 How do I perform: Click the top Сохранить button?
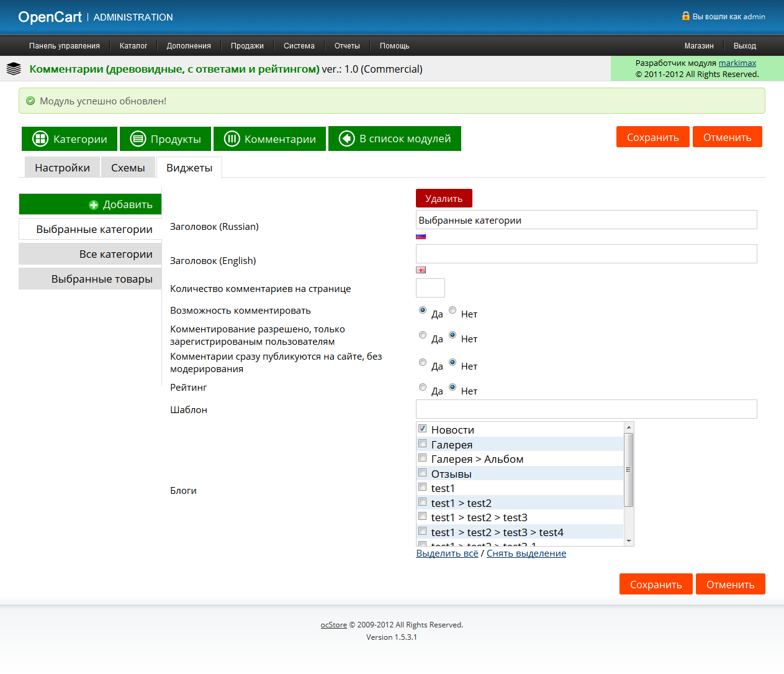click(653, 137)
